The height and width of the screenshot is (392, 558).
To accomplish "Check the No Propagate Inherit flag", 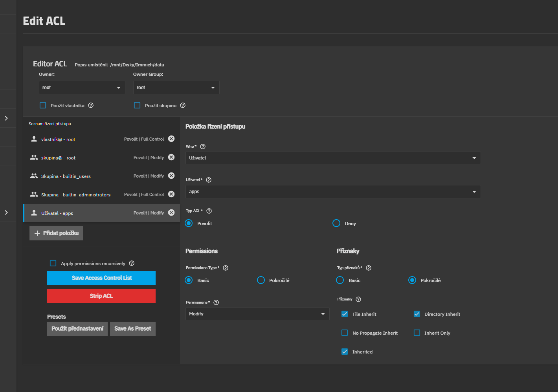I will [345, 333].
